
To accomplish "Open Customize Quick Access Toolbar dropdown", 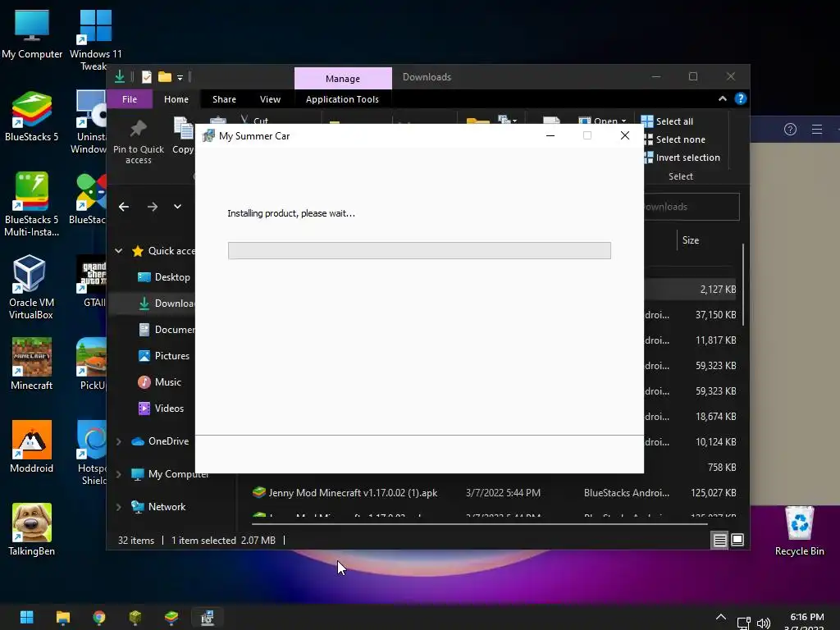I will click(x=180, y=78).
